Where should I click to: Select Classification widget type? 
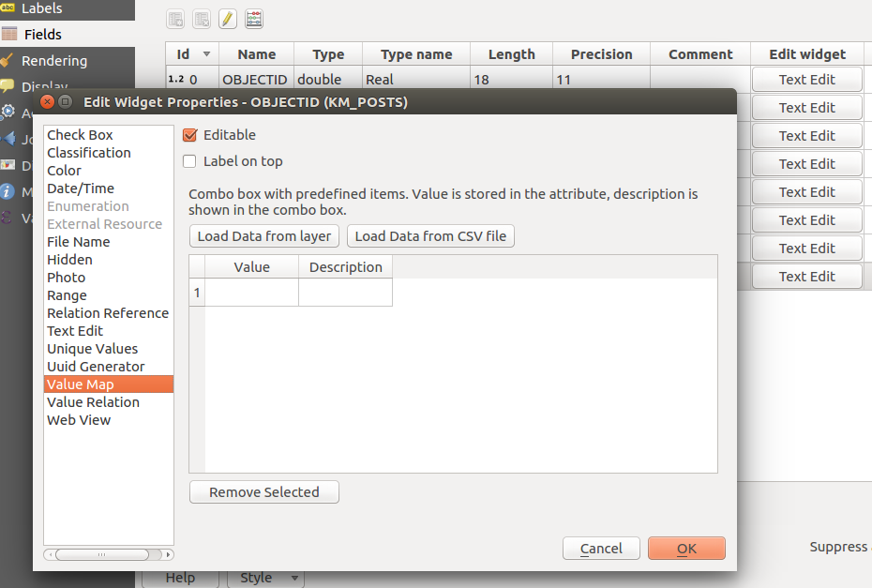pos(109,153)
